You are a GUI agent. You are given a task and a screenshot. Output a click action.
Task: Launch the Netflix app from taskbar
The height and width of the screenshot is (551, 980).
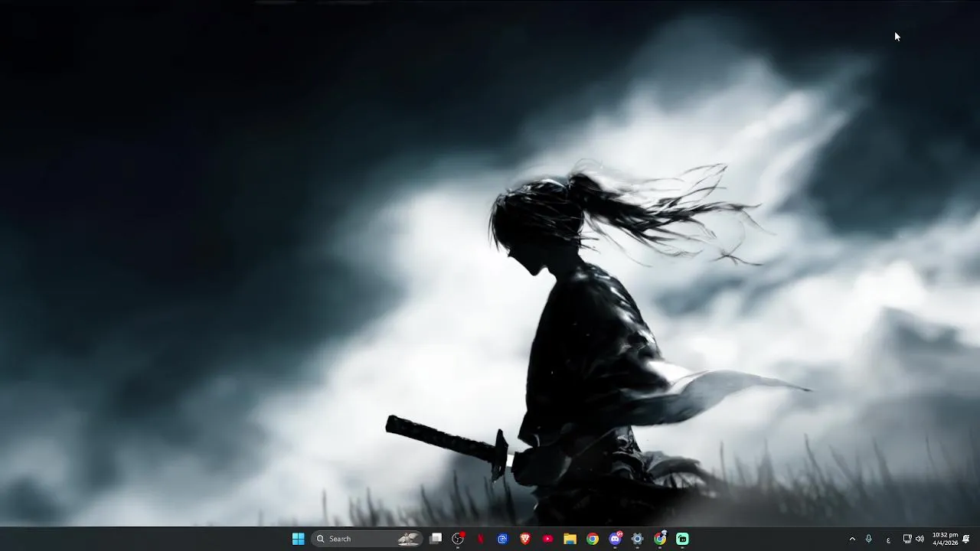tap(481, 539)
